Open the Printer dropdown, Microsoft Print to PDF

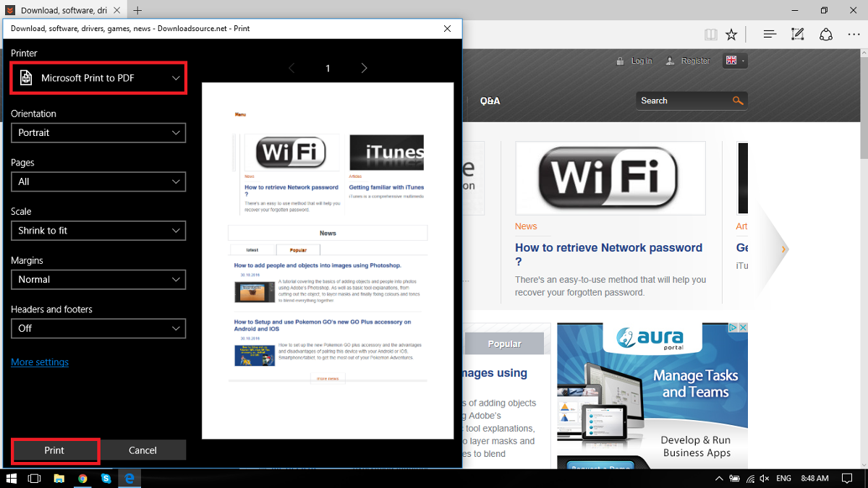point(98,78)
